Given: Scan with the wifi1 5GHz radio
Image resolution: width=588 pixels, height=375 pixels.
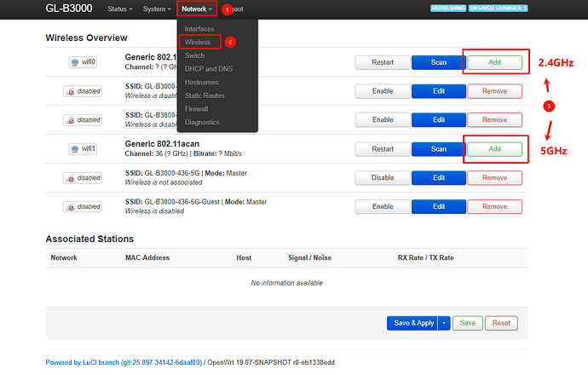Looking at the screenshot, I should [438, 149].
